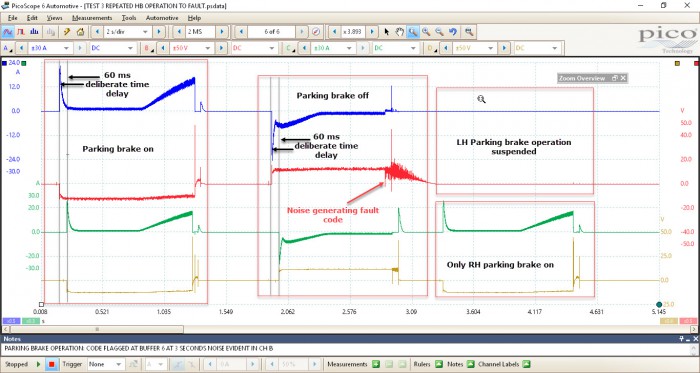
Task: Close the Zoom Overview panel
Action: (x=623, y=78)
